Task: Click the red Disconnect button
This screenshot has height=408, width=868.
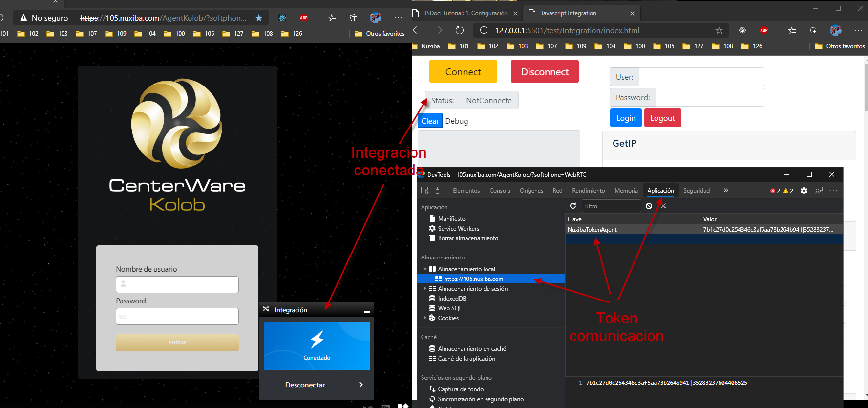Action: [x=545, y=71]
